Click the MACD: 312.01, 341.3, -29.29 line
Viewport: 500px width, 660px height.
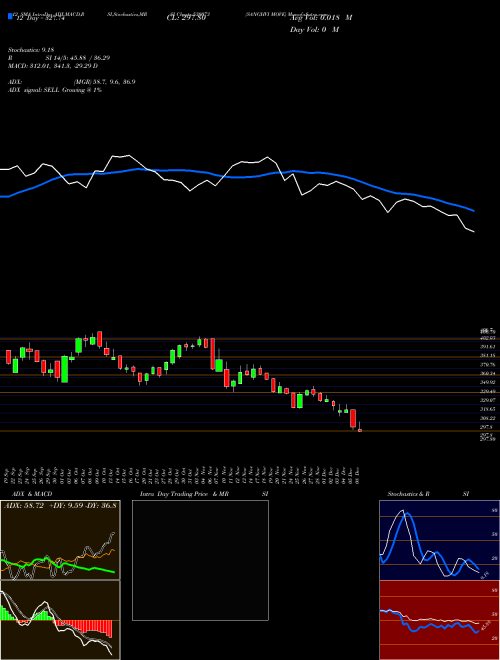pyautogui.click(x=53, y=66)
